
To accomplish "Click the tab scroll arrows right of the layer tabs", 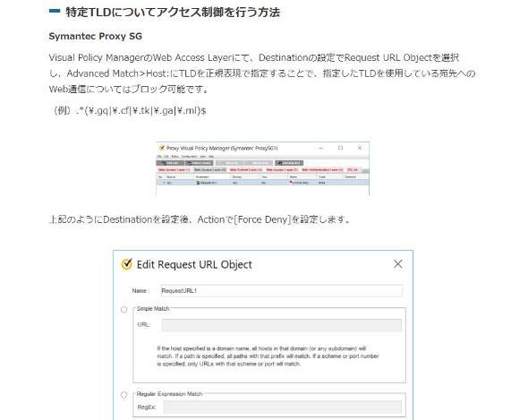I will coord(365,170).
